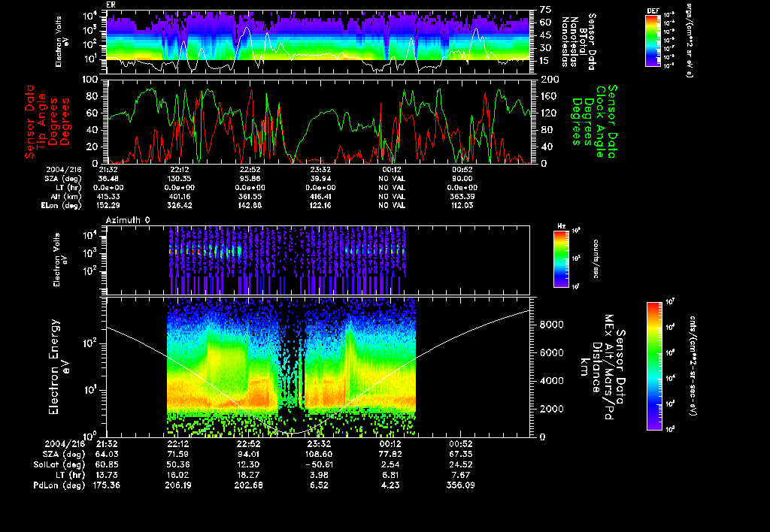Click the '160' clock angle tick label
Image resolution: width=770 pixels, height=532 pixels.
[x=550, y=96]
